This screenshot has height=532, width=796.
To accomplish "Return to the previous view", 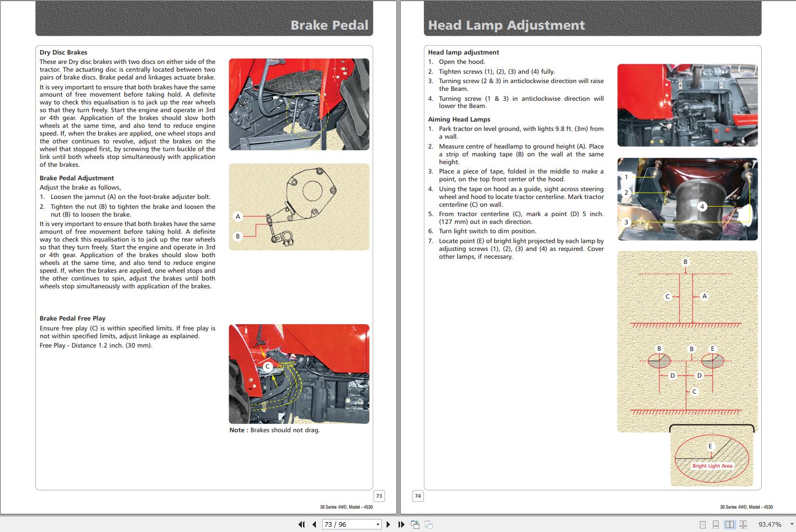I will (416, 524).
